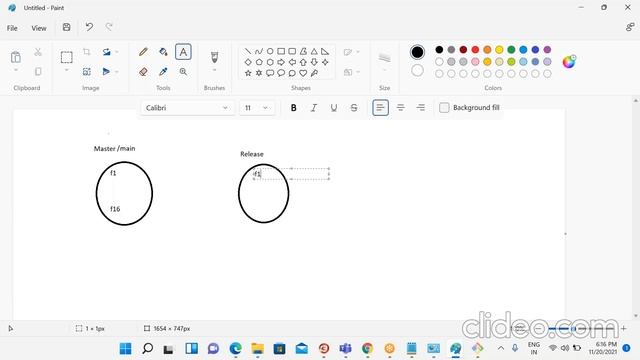
Task: Select the primary color 1 black circle
Action: (x=417, y=52)
